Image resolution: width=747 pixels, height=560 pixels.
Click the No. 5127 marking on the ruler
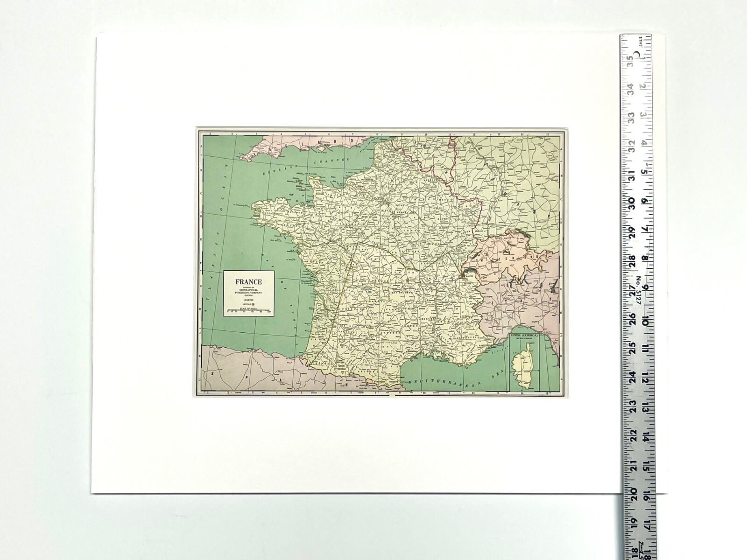tap(639, 291)
